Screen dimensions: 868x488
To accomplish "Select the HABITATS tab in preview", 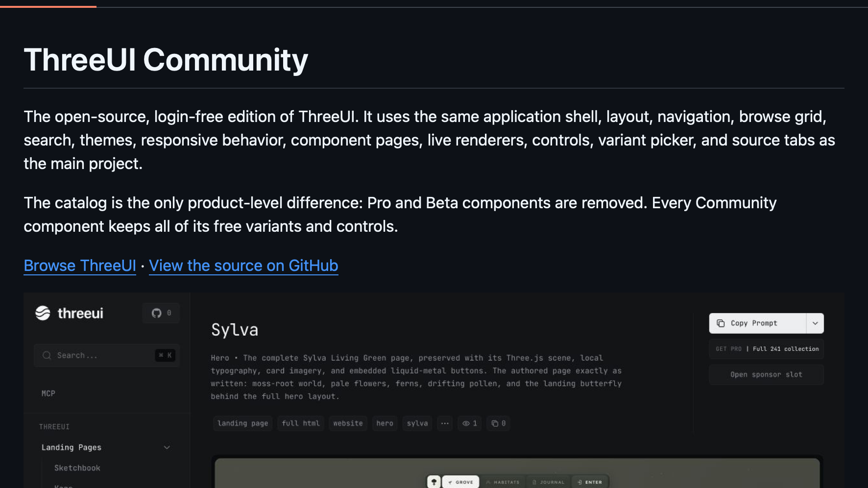I will coord(503,482).
